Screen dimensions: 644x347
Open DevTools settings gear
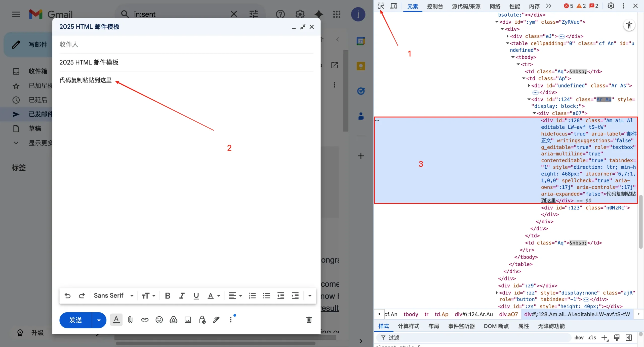611,6
